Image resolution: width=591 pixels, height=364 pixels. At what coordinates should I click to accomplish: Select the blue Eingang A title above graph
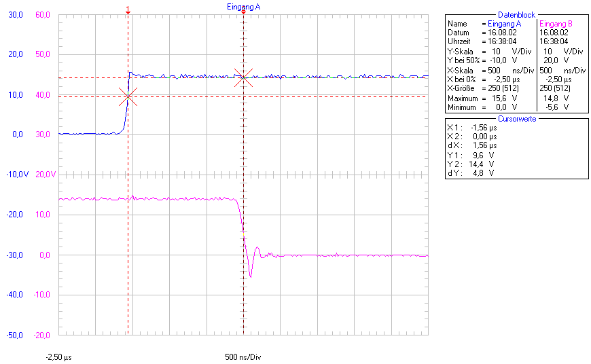[243, 6]
